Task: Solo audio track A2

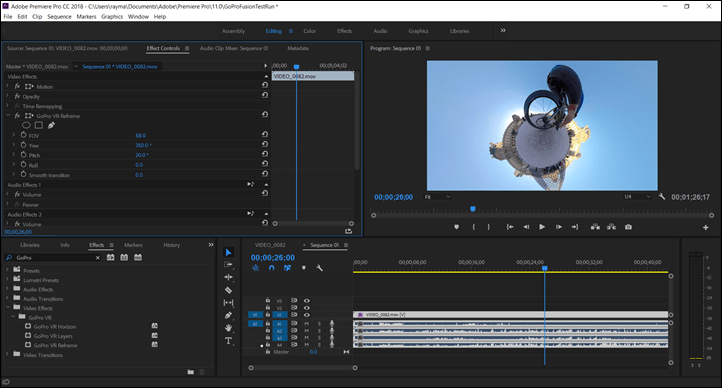Action: 319,330
